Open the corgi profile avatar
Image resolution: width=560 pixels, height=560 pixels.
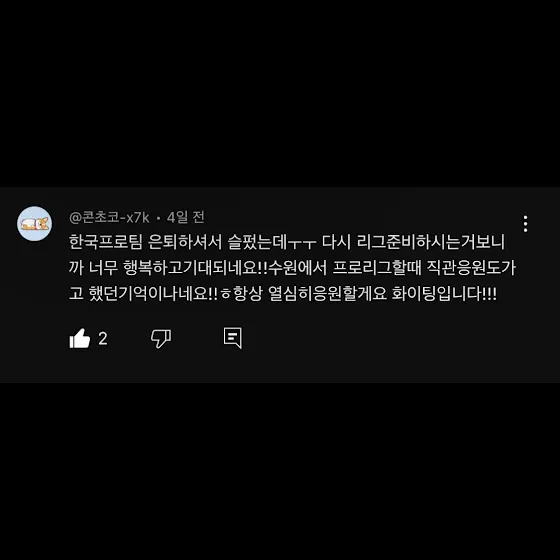35,224
